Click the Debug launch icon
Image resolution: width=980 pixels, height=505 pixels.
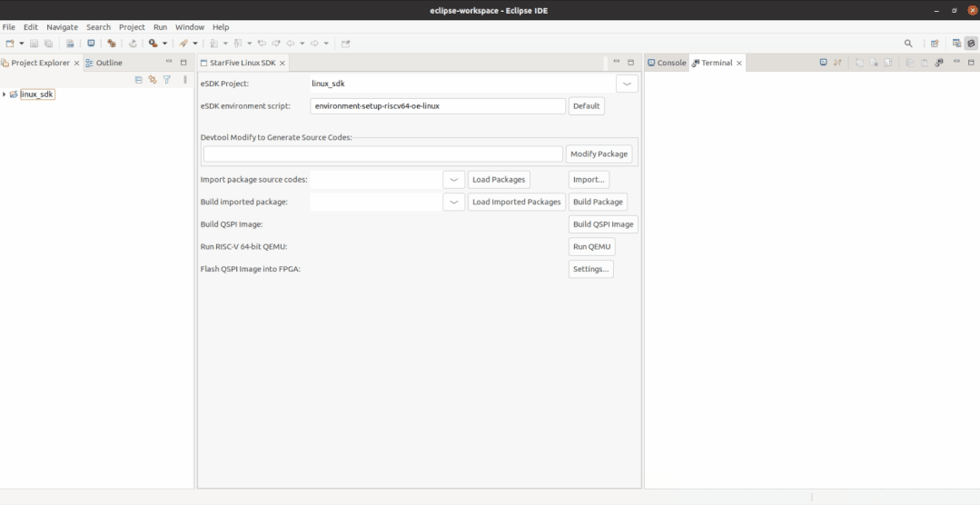(x=153, y=44)
